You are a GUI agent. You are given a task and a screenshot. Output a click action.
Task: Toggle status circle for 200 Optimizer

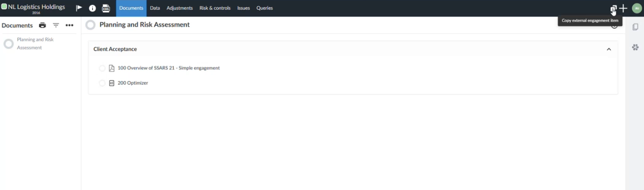click(102, 83)
